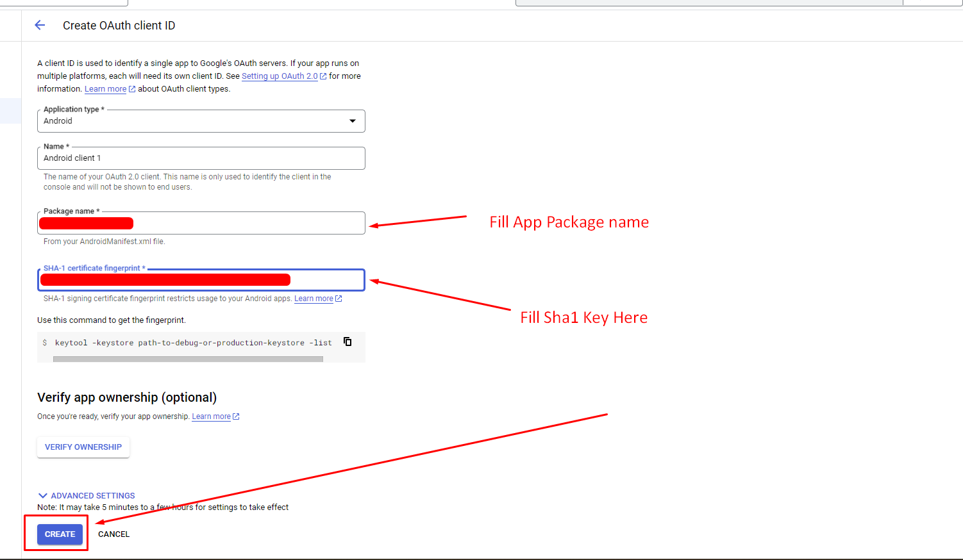Image resolution: width=963 pixels, height=560 pixels.
Task: Click external-link icon after Setting up OAuth 2.0
Action: pyautogui.click(x=323, y=76)
